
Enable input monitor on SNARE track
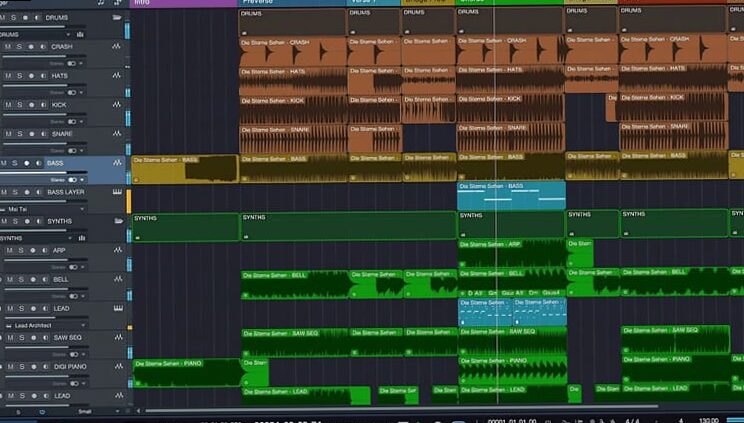click(43, 134)
